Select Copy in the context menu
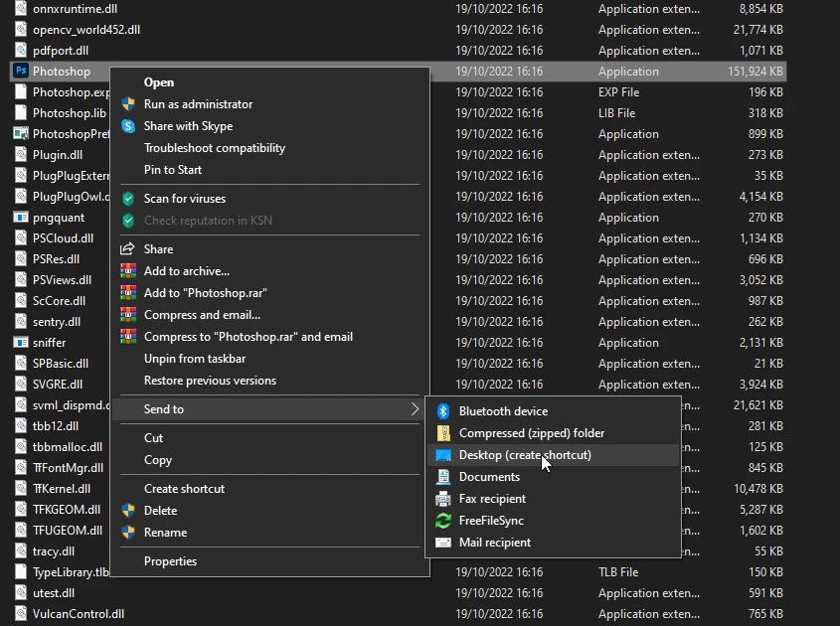 [269, 460]
